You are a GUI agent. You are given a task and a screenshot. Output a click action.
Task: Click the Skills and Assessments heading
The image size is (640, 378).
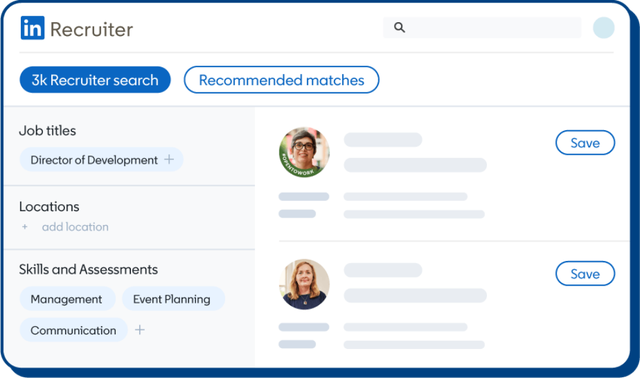88,269
